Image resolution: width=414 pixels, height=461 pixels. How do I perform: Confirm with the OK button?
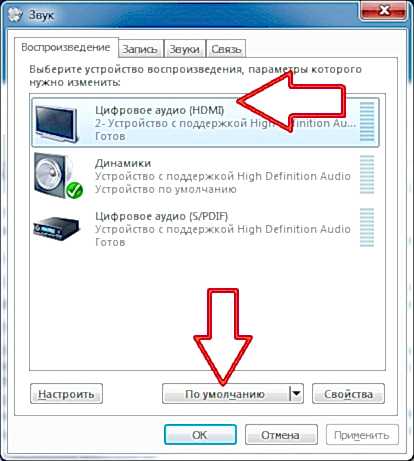(200, 435)
